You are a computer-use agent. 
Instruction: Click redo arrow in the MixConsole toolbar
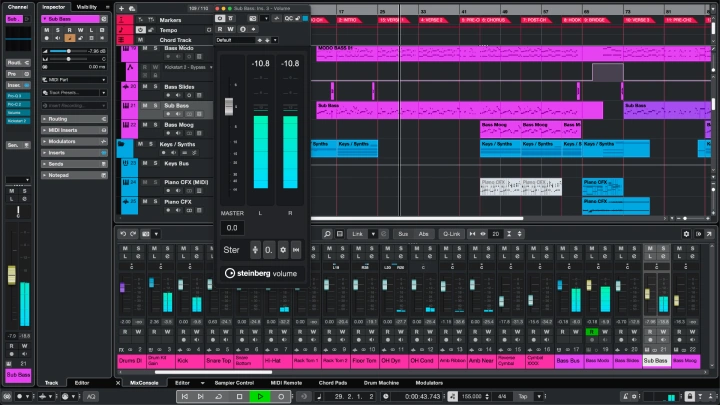coord(133,234)
